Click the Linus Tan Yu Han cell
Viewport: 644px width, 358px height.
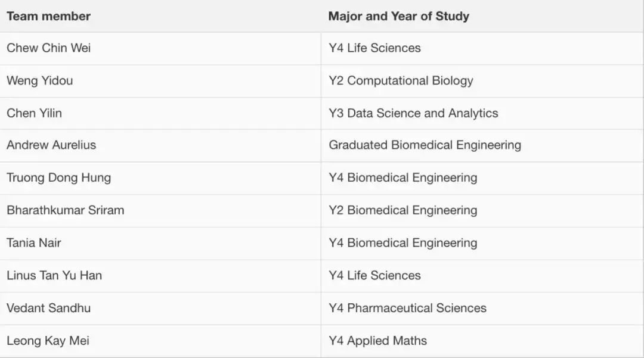pyautogui.click(x=54, y=275)
